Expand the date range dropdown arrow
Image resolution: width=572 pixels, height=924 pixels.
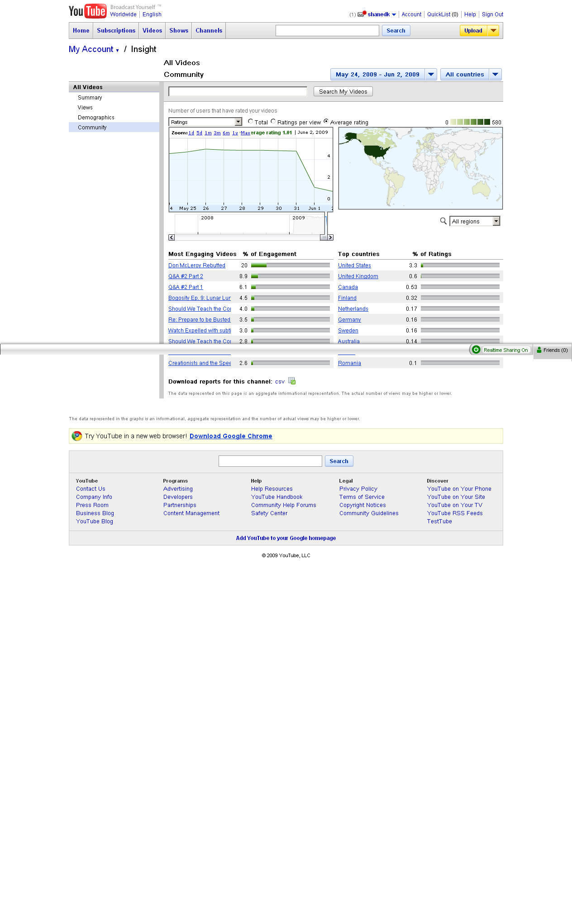431,75
